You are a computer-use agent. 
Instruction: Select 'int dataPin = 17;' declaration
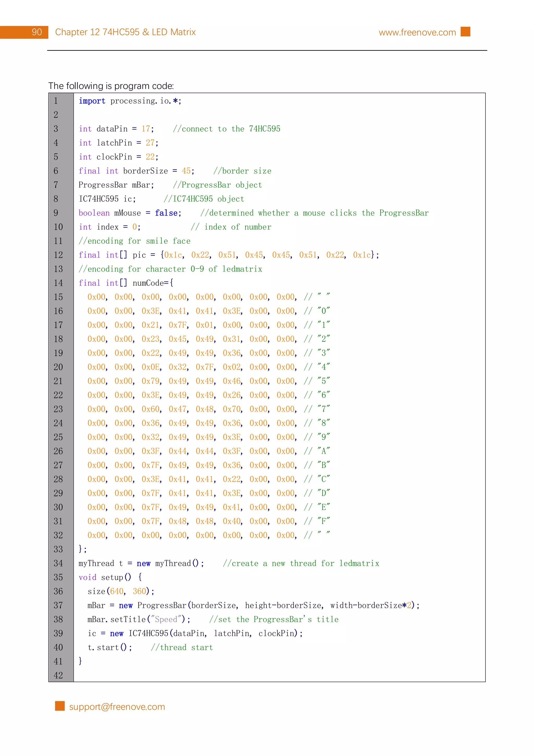point(116,129)
